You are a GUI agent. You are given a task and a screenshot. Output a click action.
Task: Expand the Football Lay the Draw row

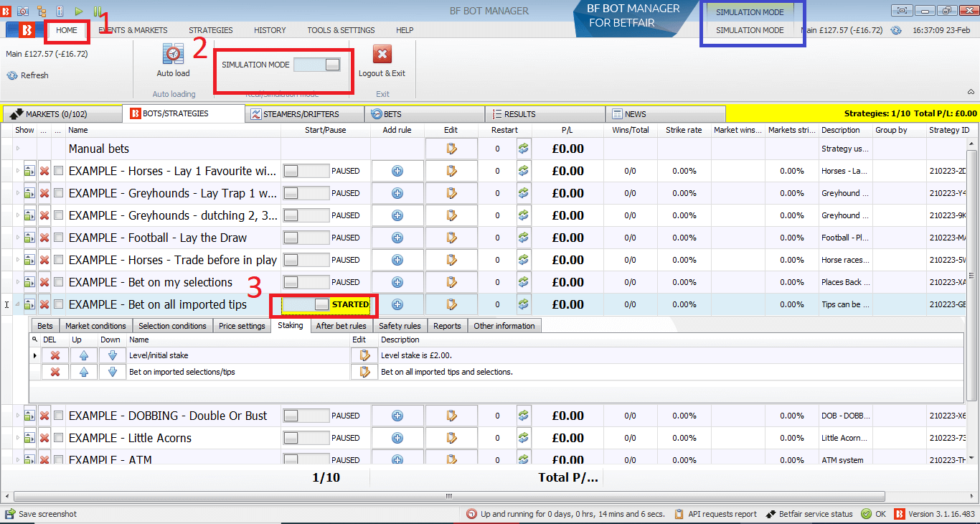[x=18, y=238]
